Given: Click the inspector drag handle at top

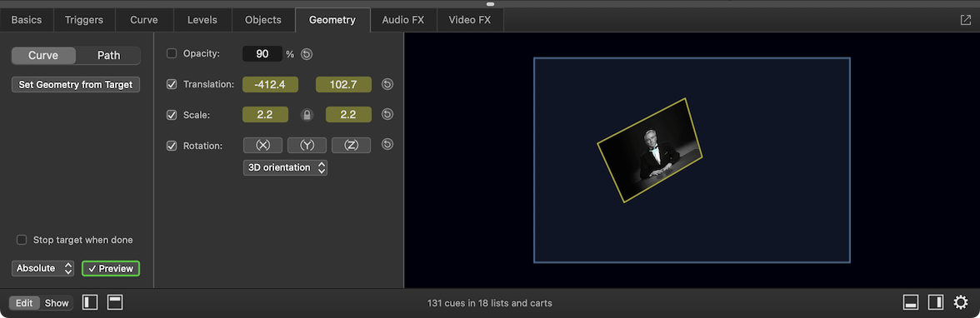Looking at the screenshot, I should pos(490,4).
